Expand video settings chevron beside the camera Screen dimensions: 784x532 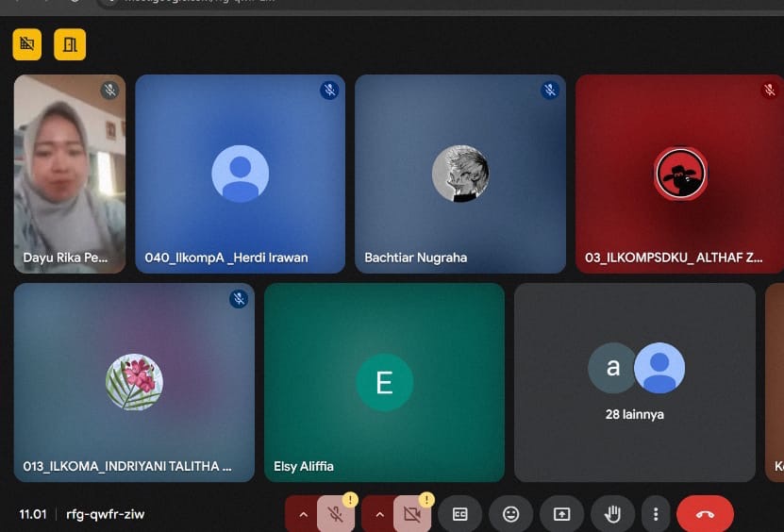tap(379, 514)
